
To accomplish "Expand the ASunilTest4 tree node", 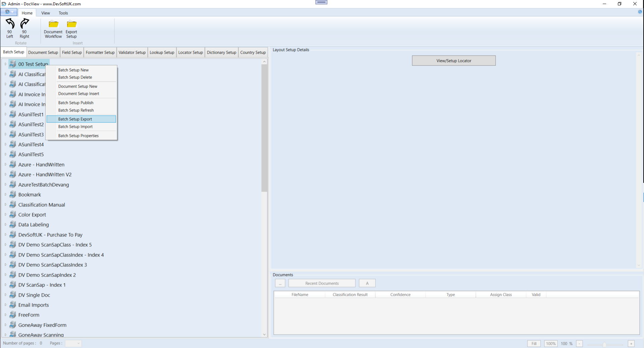I will [5, 144].
